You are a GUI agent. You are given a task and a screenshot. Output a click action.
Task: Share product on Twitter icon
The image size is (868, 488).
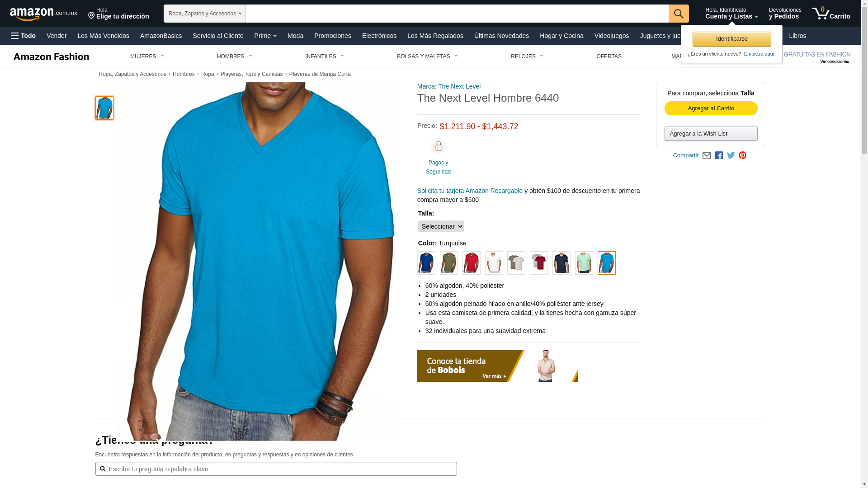coord(731,155)
